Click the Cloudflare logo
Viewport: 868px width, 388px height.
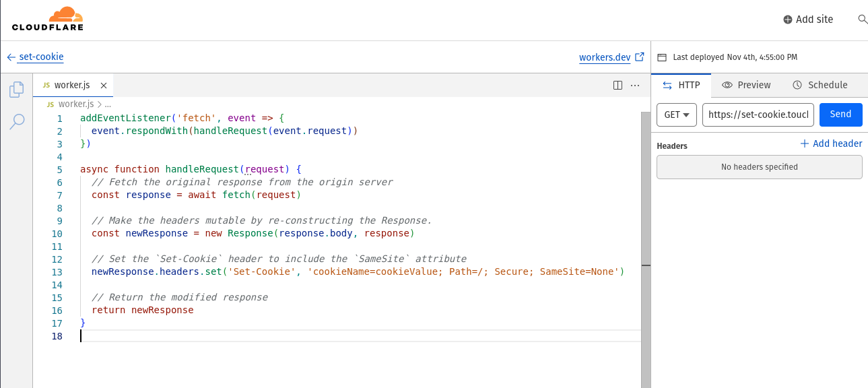47,19
